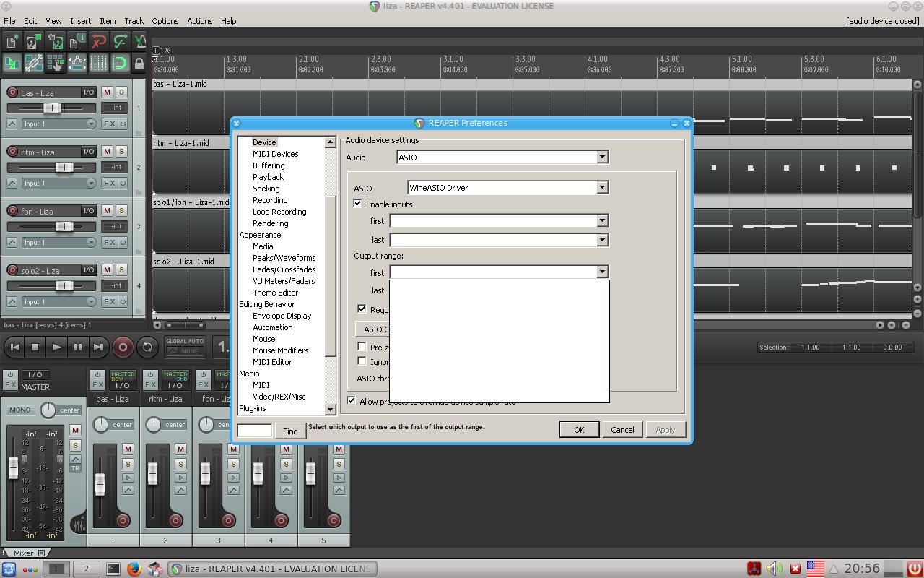Click the Save Project disk icon
The width and height of the screenshot is (924, 578).
pyautogui.click(x=55, y=41)
